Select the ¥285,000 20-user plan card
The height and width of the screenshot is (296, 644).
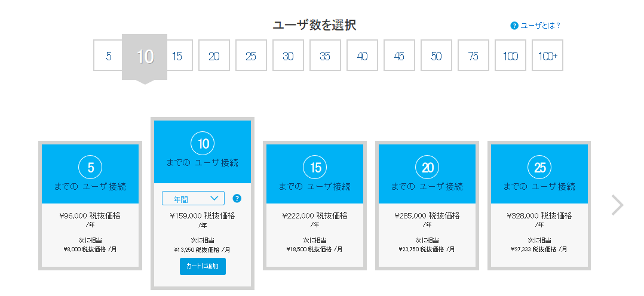(x=427, y=206)
